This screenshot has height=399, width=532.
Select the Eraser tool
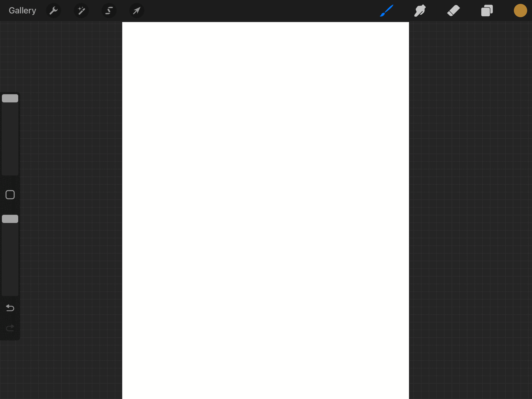[453, 11]
